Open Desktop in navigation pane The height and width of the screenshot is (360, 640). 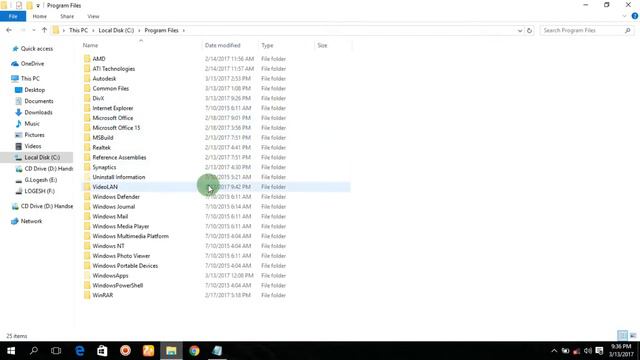tap(34, 90)
